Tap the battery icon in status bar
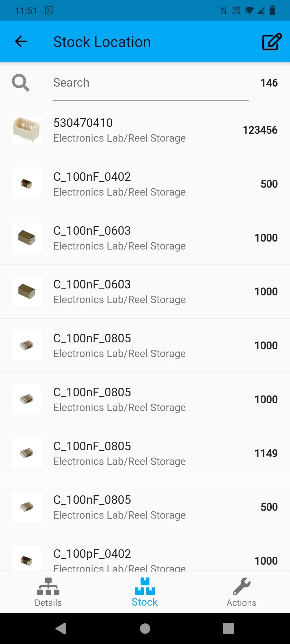The height and width of the screenshot is (644, 290). pyautogui.click(x=272, y=10)
